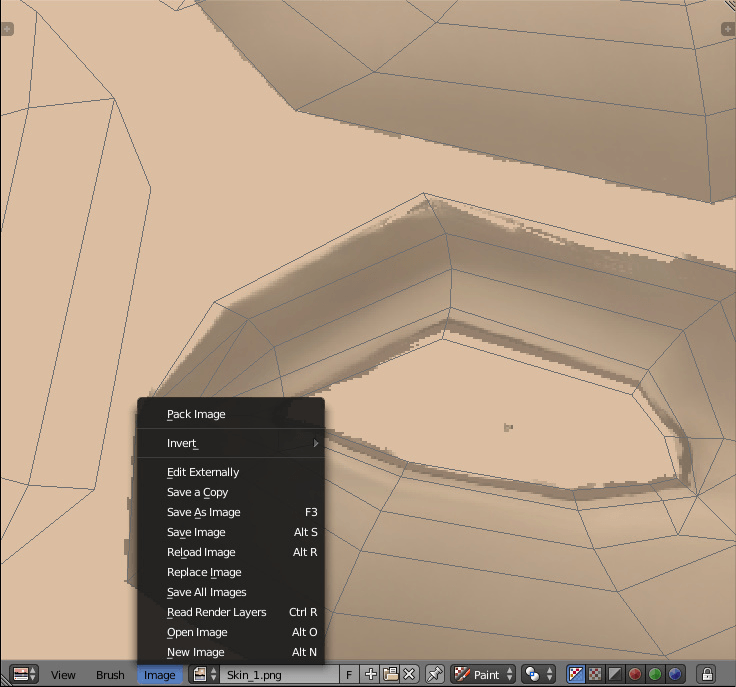736x687 pixels.
Task: Open the editor type selector icon
Action: coord(23,675)
